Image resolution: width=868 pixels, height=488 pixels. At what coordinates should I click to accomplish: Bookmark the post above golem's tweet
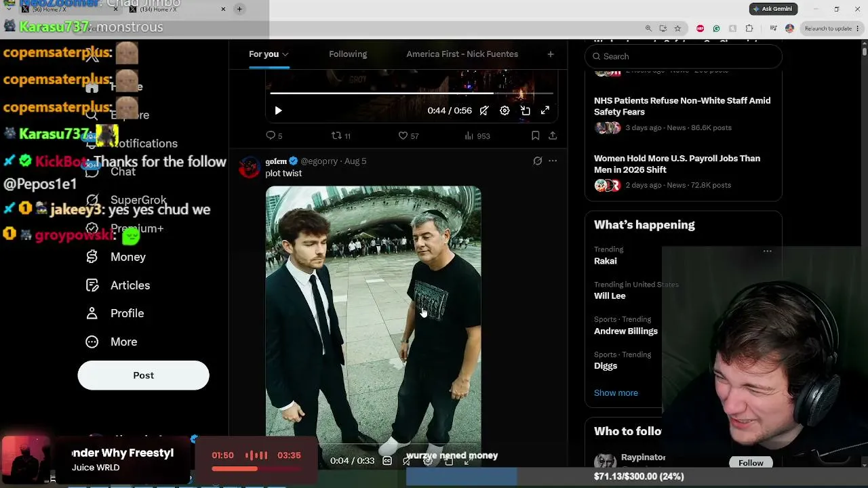pyautogui.click(x=535, y=136)
